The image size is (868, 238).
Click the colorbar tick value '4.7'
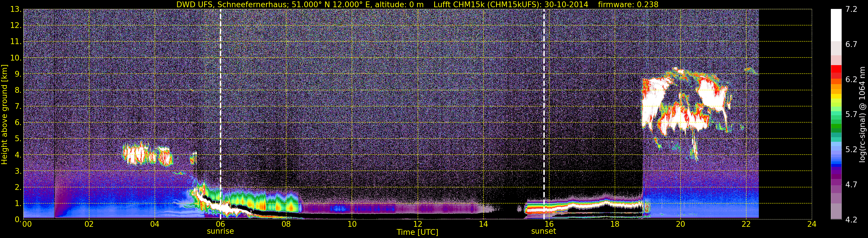pyautogui.click(x=852, y=185)
